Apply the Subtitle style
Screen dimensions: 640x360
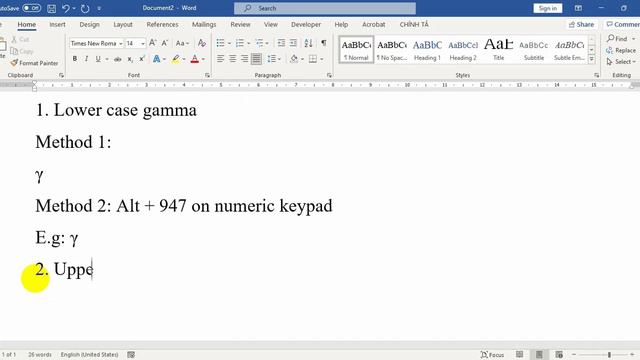pos(534,50)
